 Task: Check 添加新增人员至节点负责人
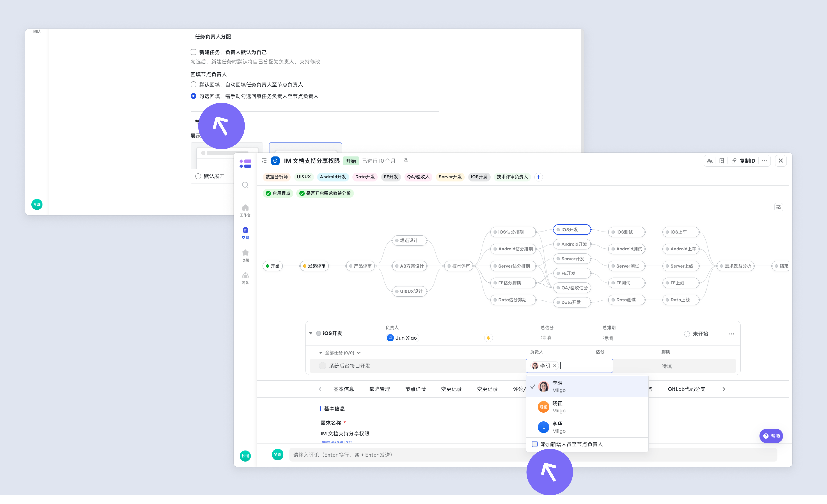click(x=535, y=444)
